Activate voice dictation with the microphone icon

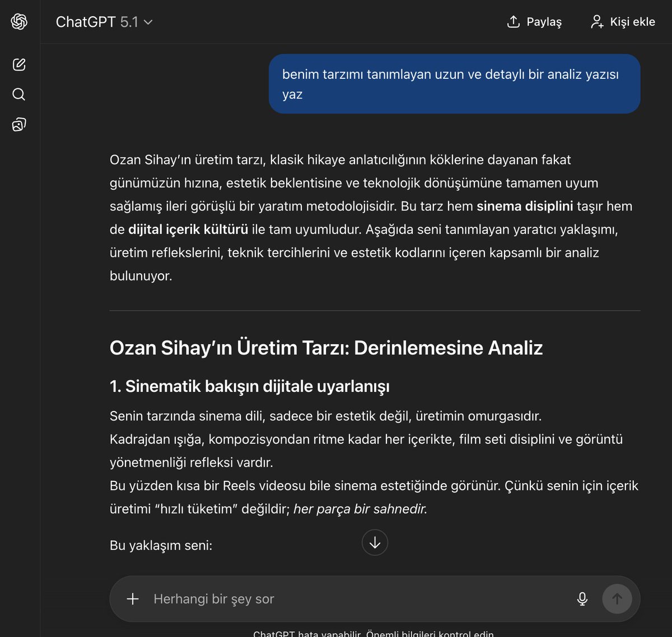coord(583,599)
